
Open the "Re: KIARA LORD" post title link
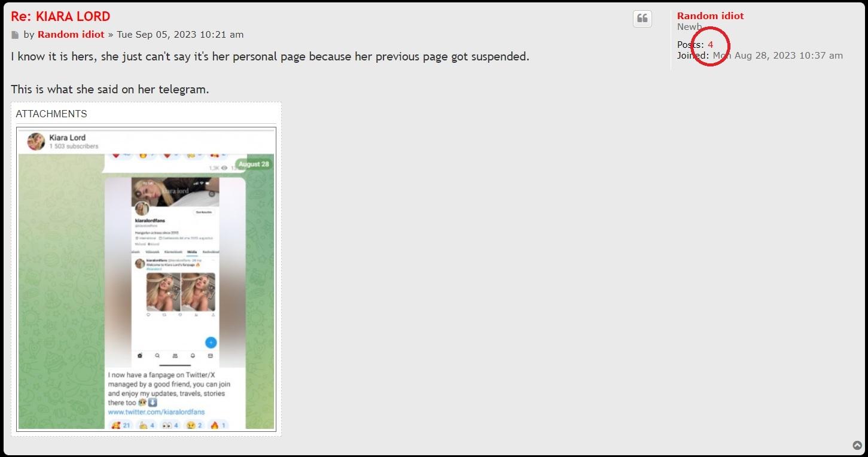point(60,16)
